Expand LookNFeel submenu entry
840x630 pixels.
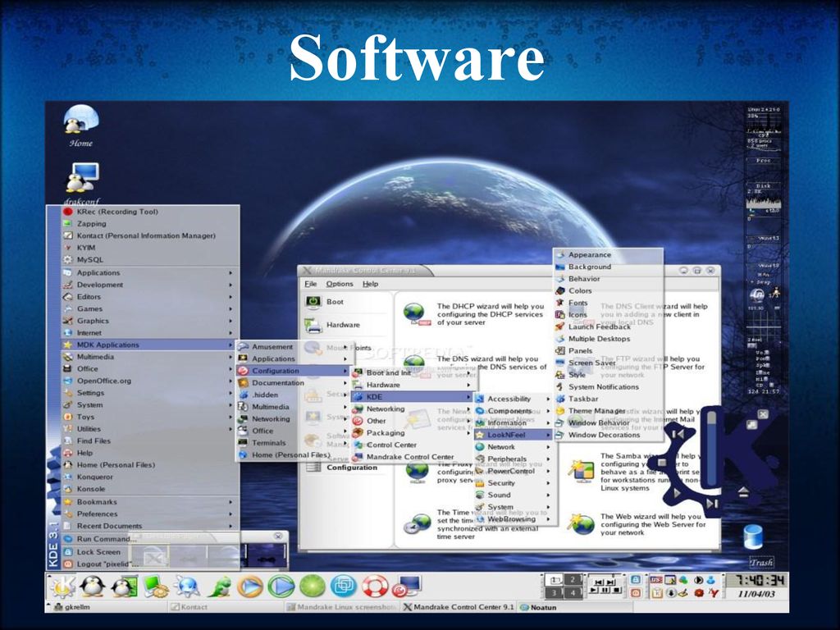(513, 435)
